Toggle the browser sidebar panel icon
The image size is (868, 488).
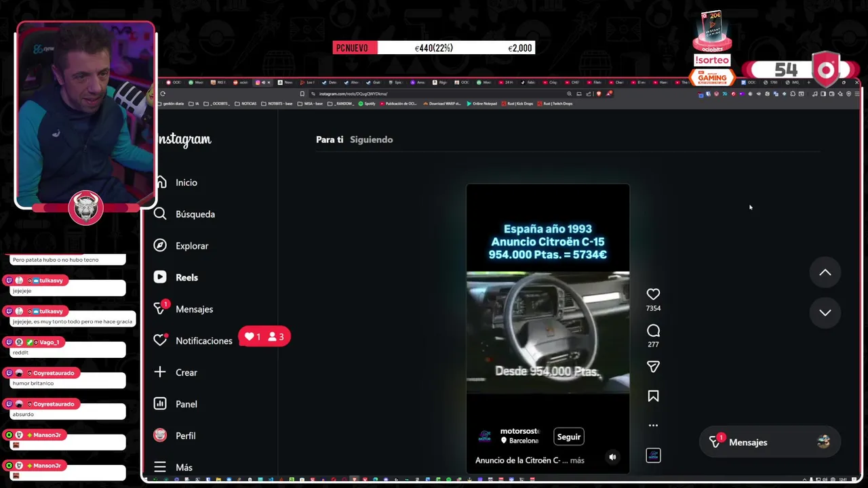(x=823, y=94)
